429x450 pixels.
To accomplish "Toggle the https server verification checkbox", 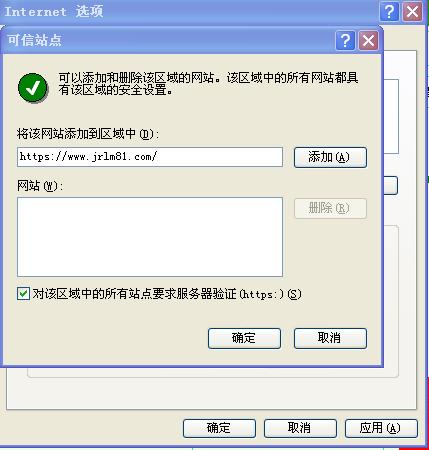I will (23, 294).
